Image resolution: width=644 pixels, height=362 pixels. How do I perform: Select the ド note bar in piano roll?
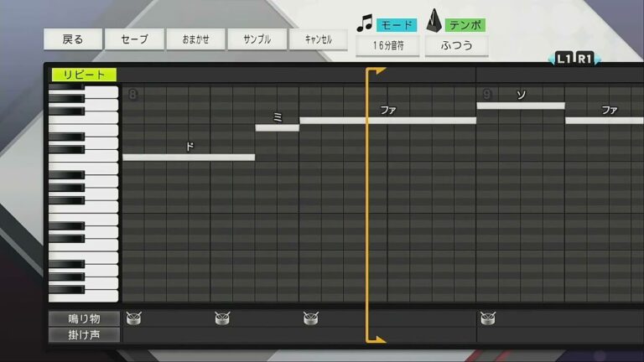coord(189,157)
